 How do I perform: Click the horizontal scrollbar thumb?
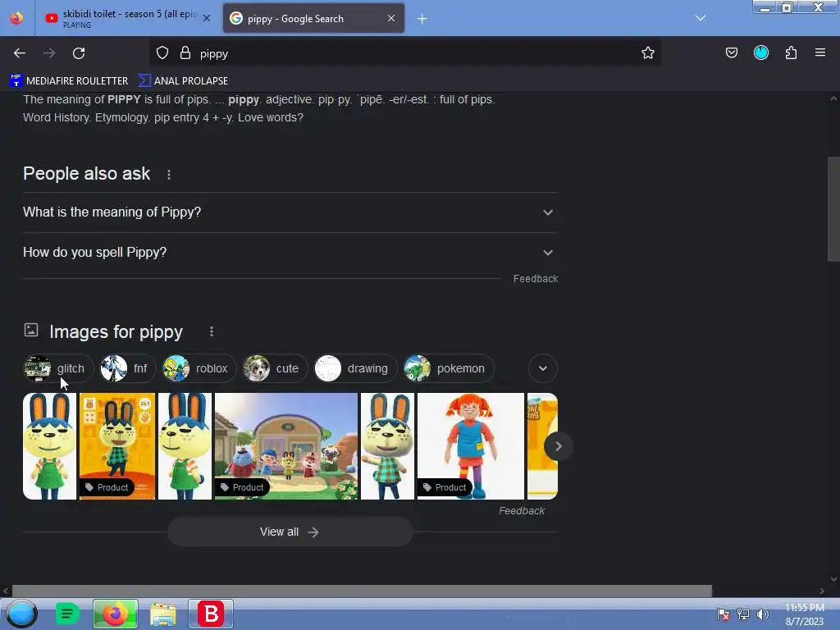[362, 591]
